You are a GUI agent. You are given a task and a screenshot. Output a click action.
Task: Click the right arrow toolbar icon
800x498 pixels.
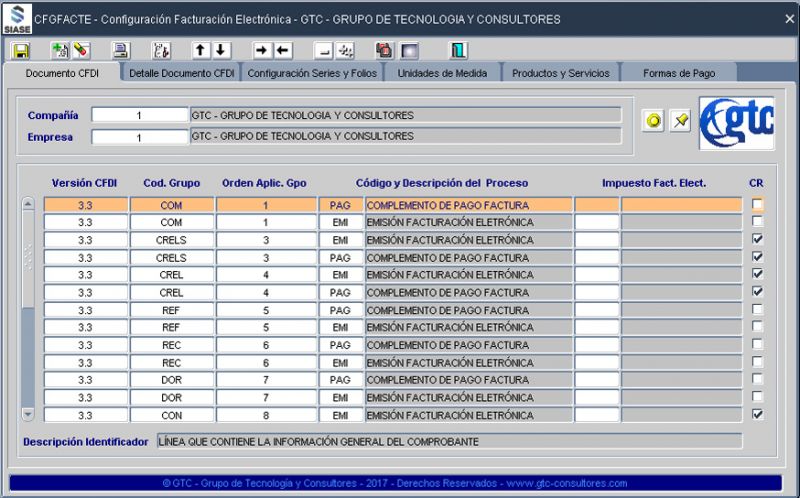coord(262,50)
